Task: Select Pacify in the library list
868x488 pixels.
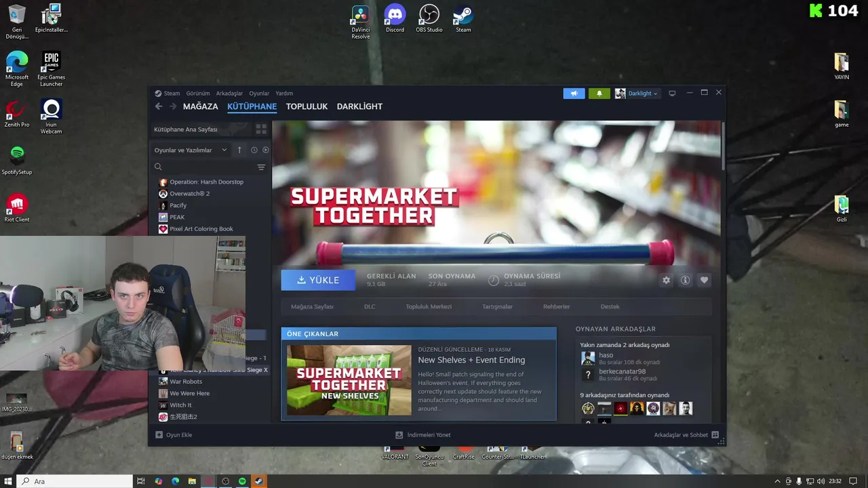Action: tap(178, 205)
